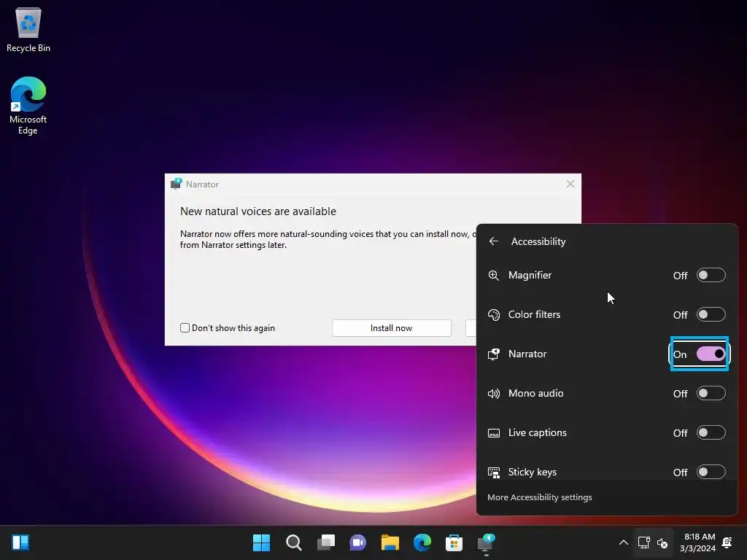The width and height of the screenshot is (747, 560).
Task: Click the "Live captions" label text
Action: pos(538,433)
